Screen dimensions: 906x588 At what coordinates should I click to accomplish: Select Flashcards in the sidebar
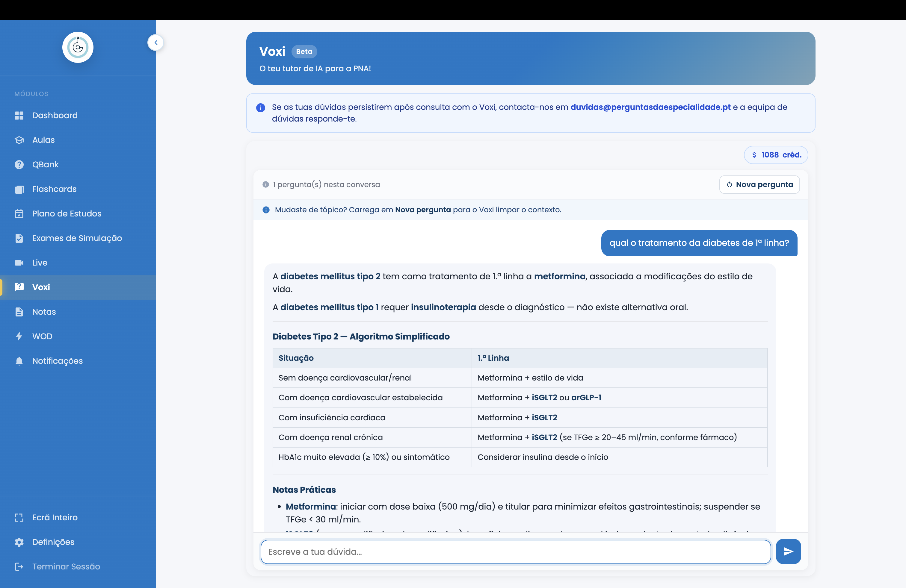[x=78, y=189]
